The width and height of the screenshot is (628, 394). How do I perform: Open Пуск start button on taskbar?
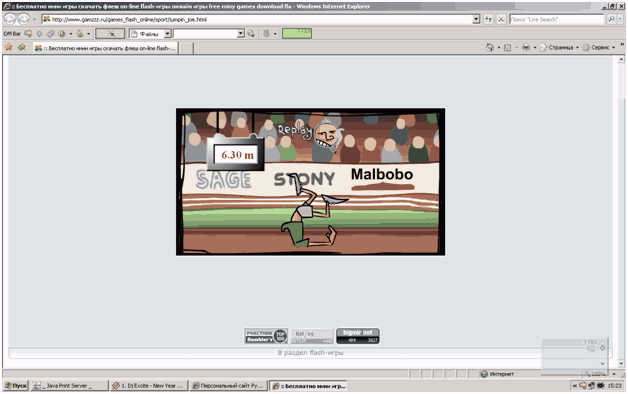pyautogui.click(x=16, y=386)
